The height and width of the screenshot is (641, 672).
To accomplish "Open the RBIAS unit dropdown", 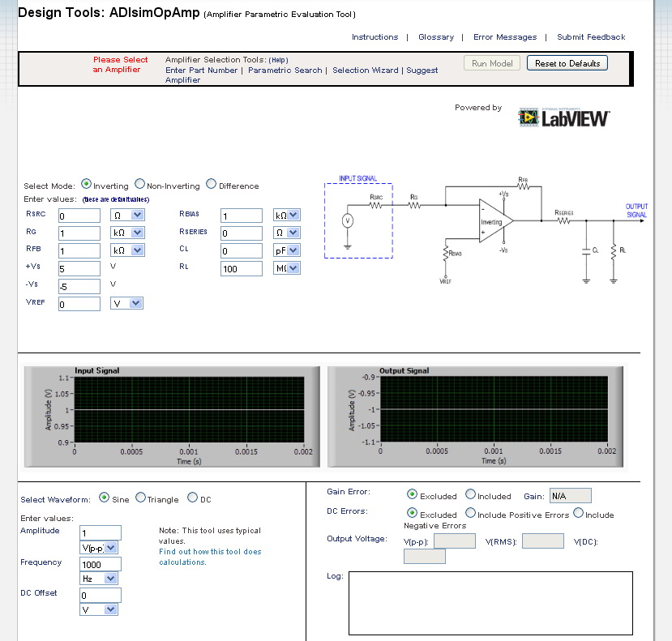I will (287, 215).
